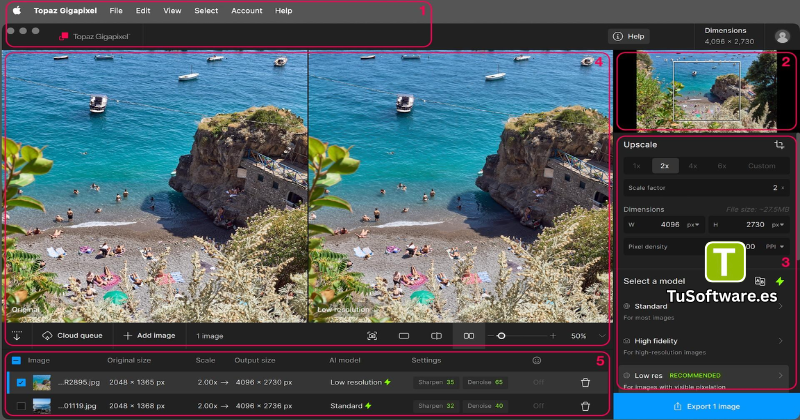
Task: Switch to split slider view mode
Action: (436, 336)
